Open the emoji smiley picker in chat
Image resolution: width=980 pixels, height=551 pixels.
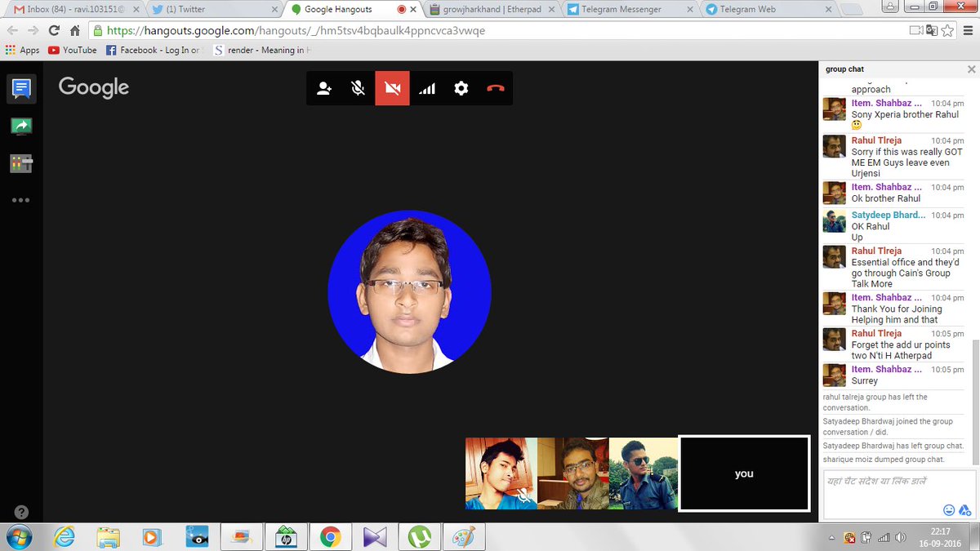point(949,510)
